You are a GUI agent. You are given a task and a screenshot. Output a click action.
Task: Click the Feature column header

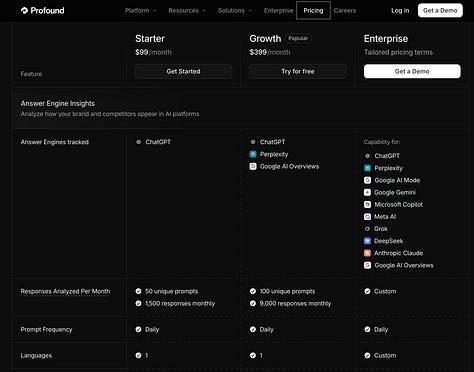click(31, 74)
